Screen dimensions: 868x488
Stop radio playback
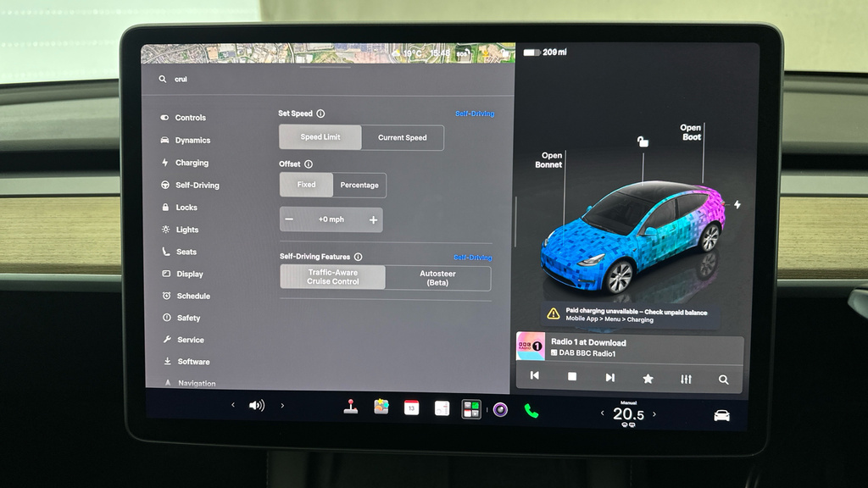[572, 377]
